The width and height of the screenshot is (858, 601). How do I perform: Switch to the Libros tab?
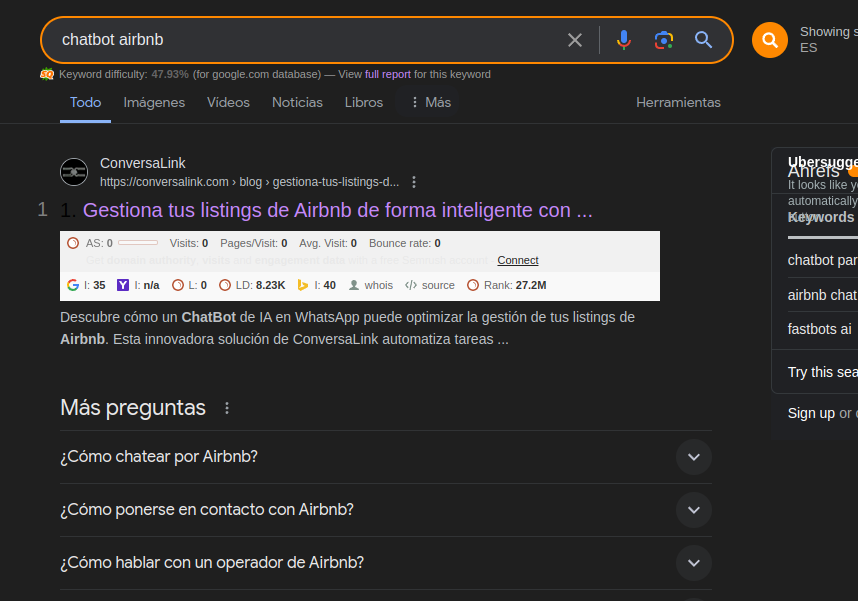click(x=364, y=102)
